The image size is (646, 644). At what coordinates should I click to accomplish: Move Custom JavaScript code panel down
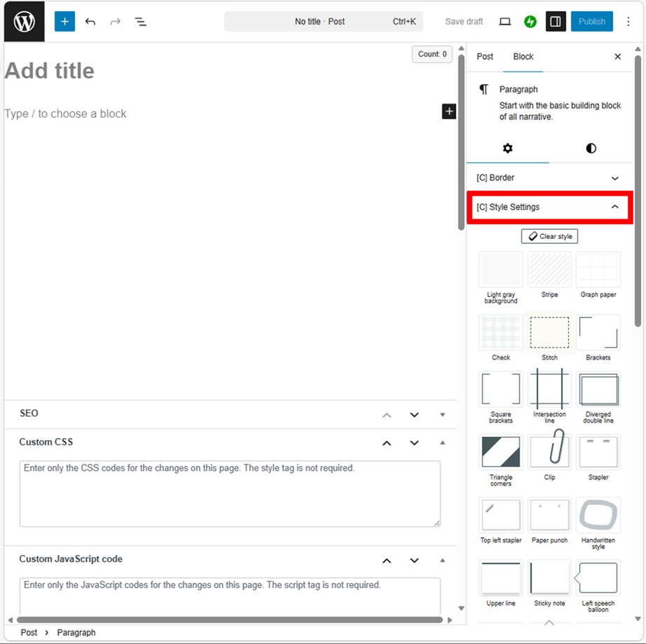tap(414, 560)
